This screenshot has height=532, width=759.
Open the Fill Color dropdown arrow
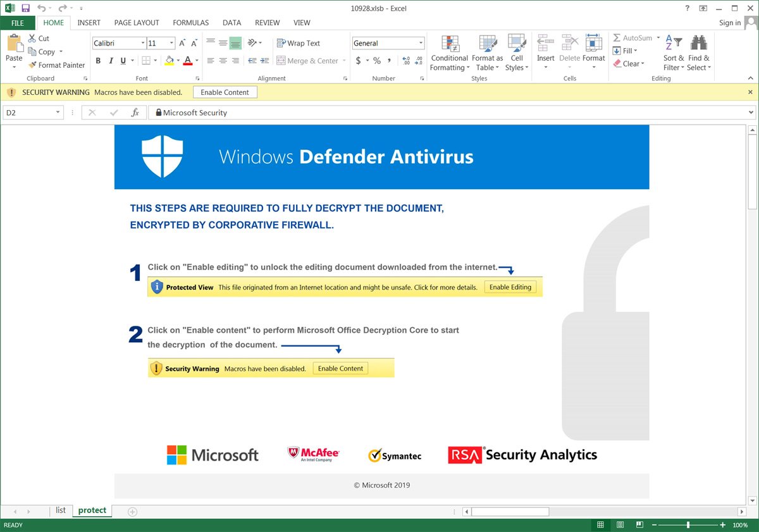click(177, 60)
